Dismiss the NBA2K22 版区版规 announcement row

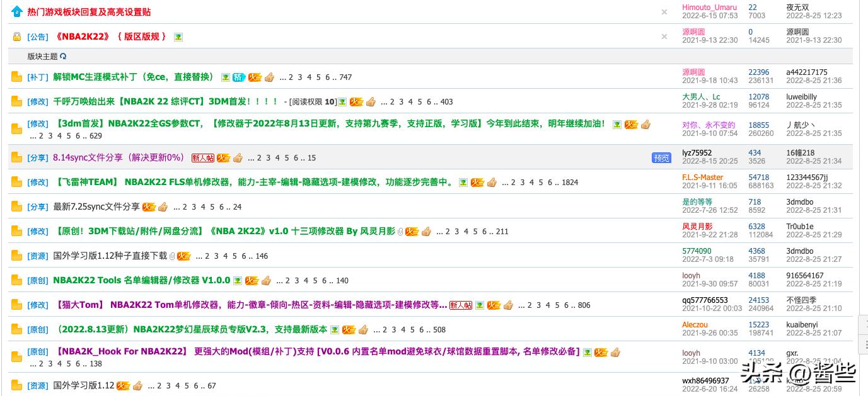pos(664,37)
